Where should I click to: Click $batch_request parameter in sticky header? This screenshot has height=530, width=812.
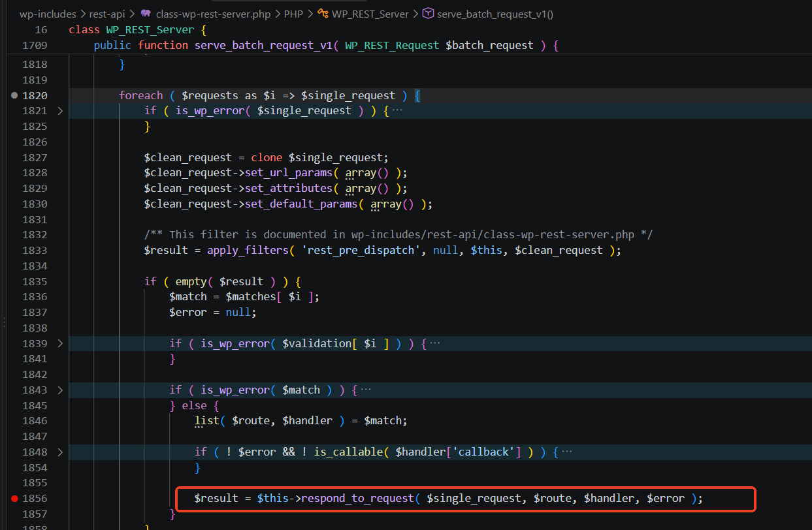(x=490, y=46)
